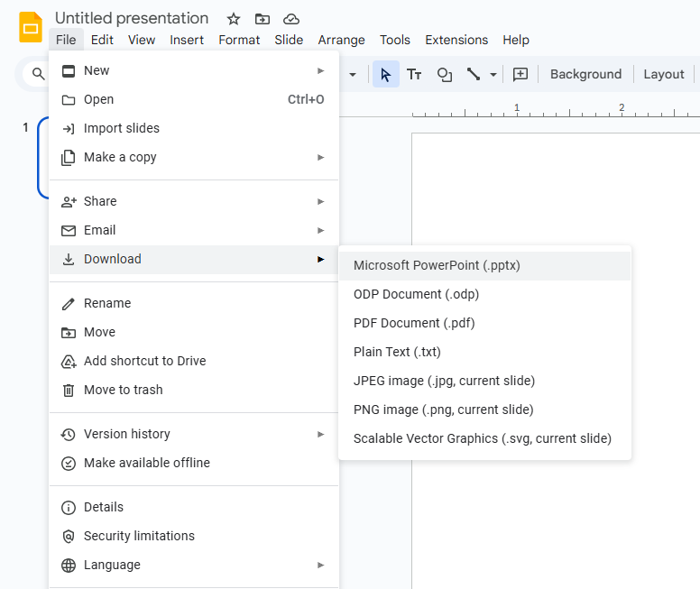Image resolution: width=700 pixels, height=589 pixels.
Task: Expand the Language submenu
Action: (x=194, y=565)
